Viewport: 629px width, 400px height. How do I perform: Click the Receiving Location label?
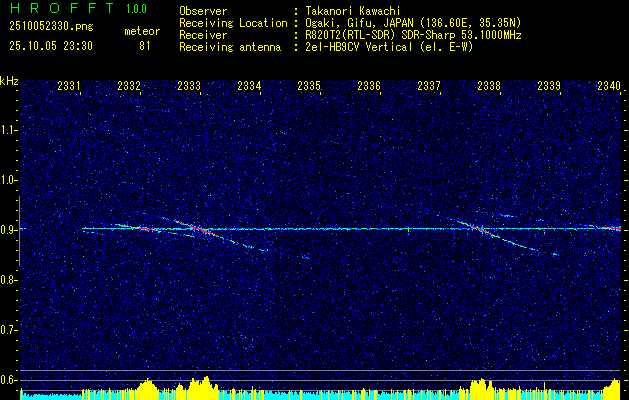click(233, 23)
